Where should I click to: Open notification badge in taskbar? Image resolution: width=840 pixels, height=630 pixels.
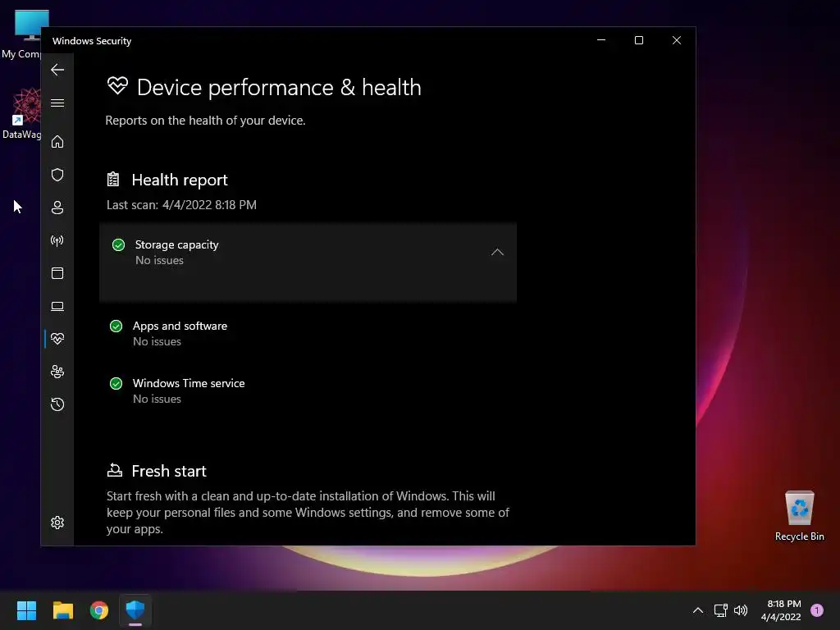pos(817,610)
